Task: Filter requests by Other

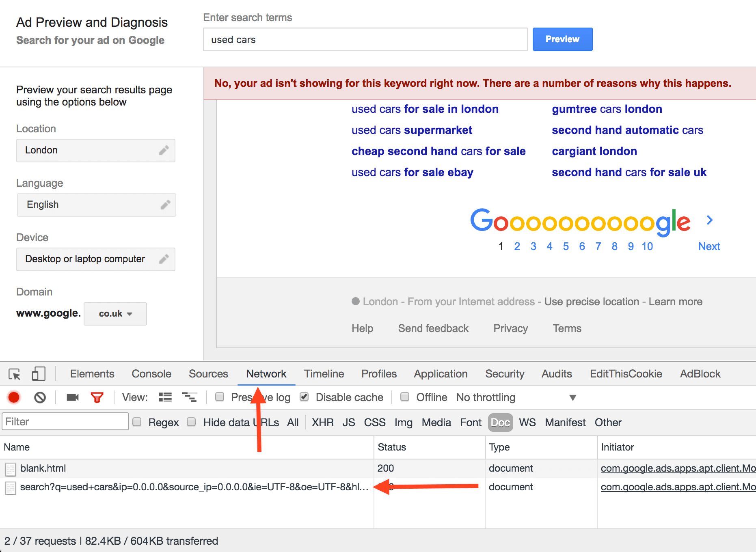Action: (608, 423)
